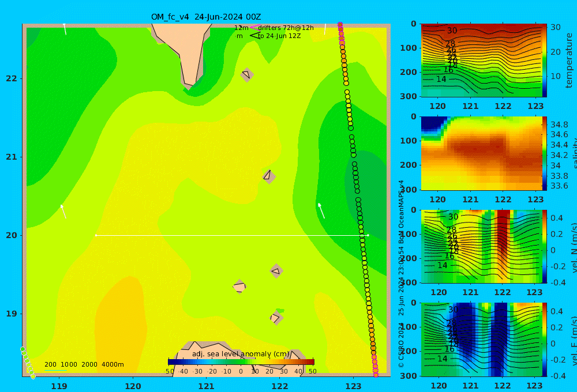The image size is (577, 392).
Task: Click longitude label 123 on the main map axis
Action: click(354, 386)
